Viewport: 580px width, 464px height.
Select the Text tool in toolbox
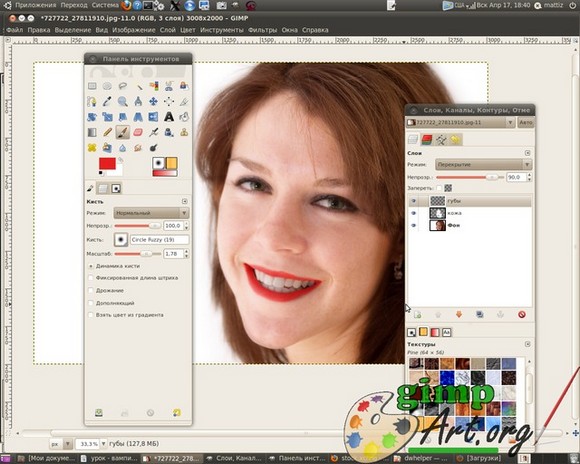(x=169, y=117)
